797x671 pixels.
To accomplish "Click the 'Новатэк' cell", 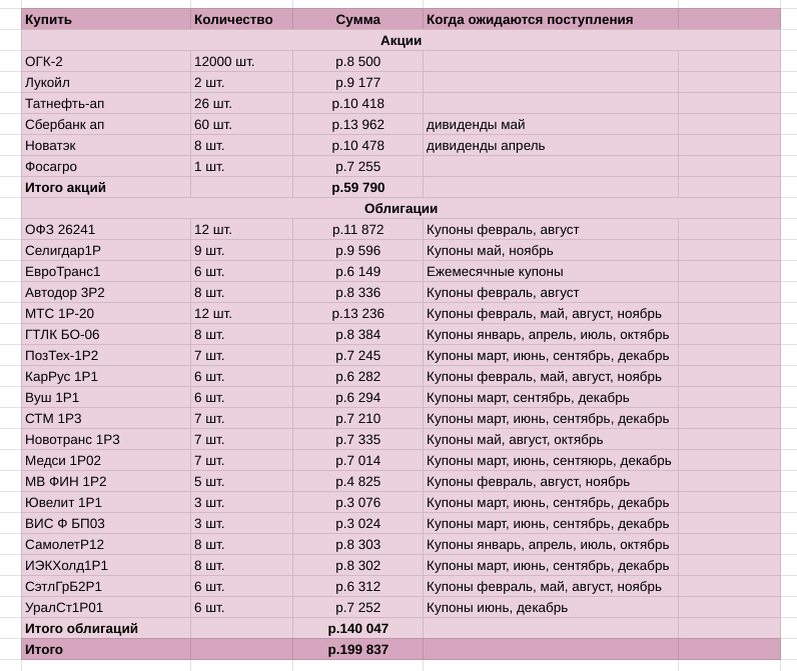I will click(x=106, y=145).
